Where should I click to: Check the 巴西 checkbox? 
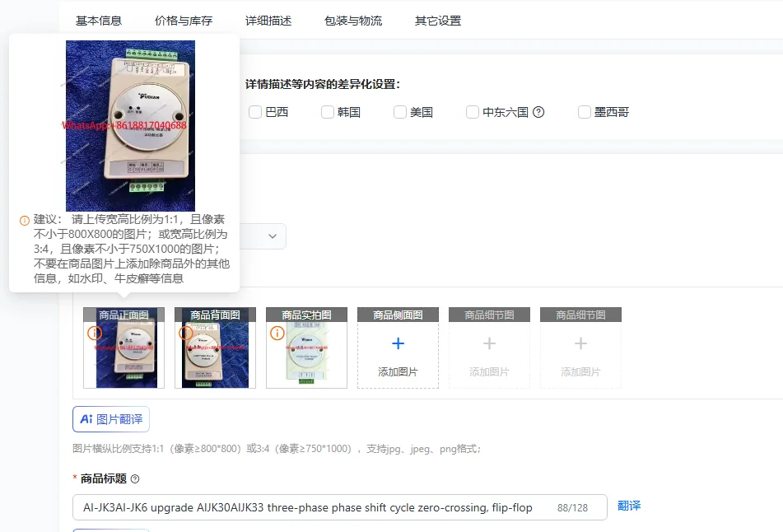click(x=255, y=112)
